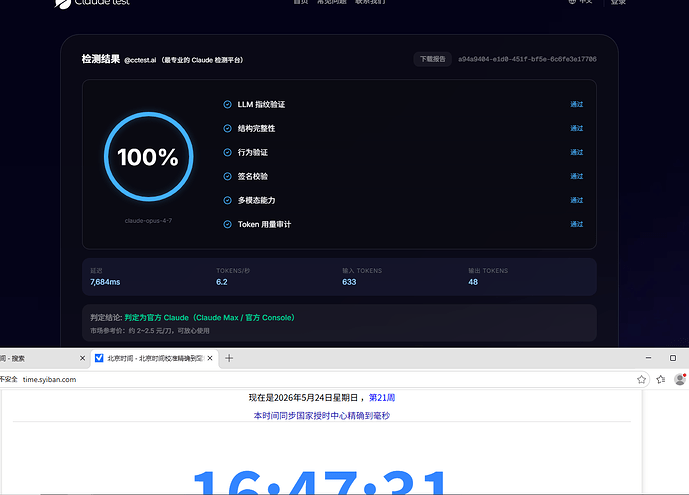The height and width of the screenshot is (495, 689).
Task: Click the 通过 status for 行为验证
Action: click(577, 152)
